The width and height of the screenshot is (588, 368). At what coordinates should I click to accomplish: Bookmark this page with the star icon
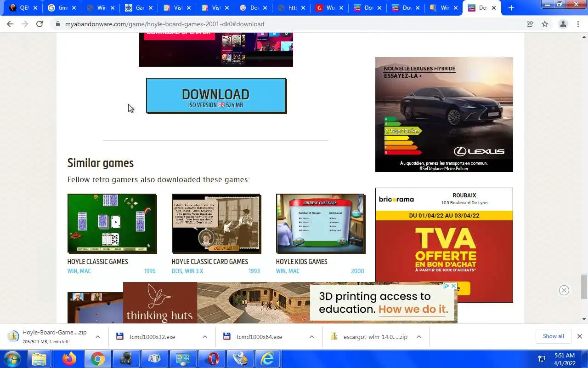545,24
